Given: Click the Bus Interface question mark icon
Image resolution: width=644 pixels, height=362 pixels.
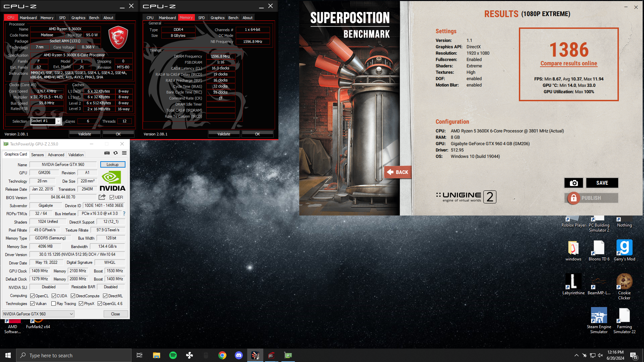Looking at the screenshot, I should pos(124,214).
